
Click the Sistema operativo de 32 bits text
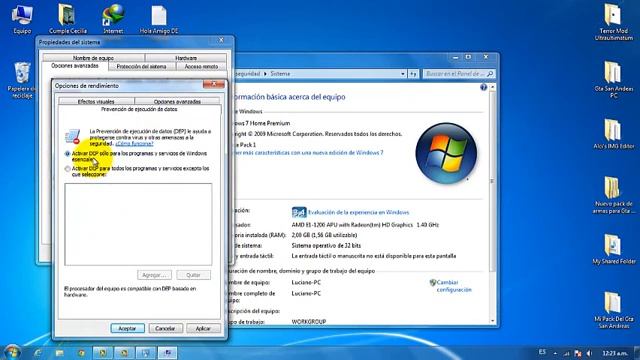[x=326, y=246]
